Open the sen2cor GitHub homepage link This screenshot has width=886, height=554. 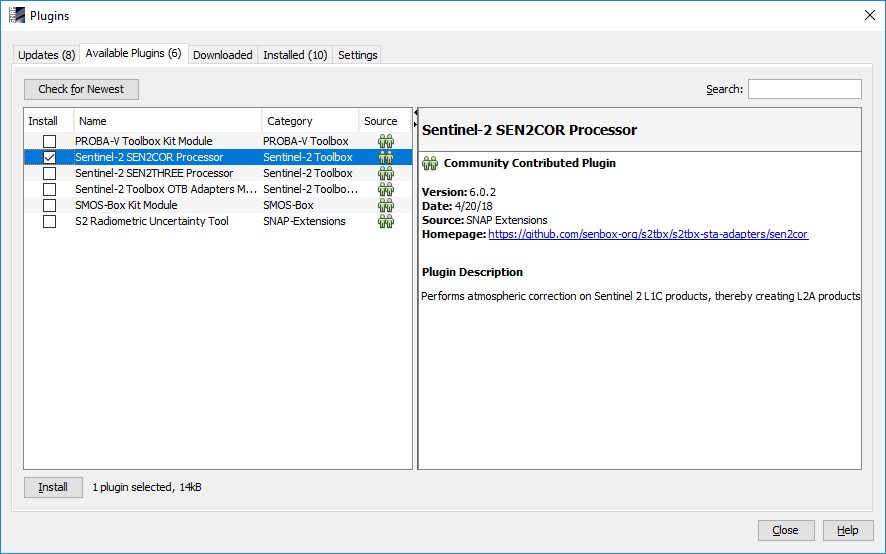[x=648, y=234]
